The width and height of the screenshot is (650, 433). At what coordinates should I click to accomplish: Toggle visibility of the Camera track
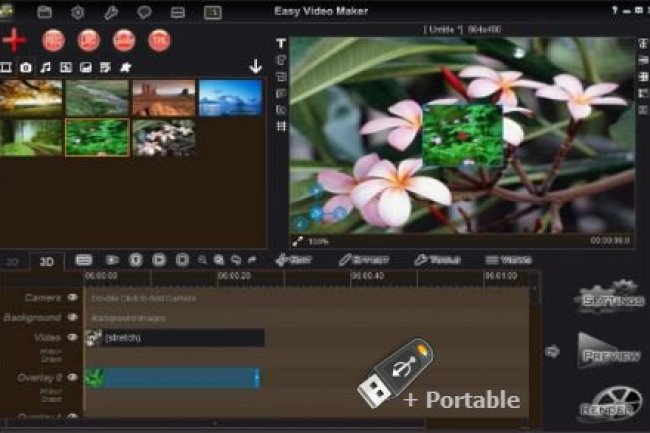(x=72, y=298)
